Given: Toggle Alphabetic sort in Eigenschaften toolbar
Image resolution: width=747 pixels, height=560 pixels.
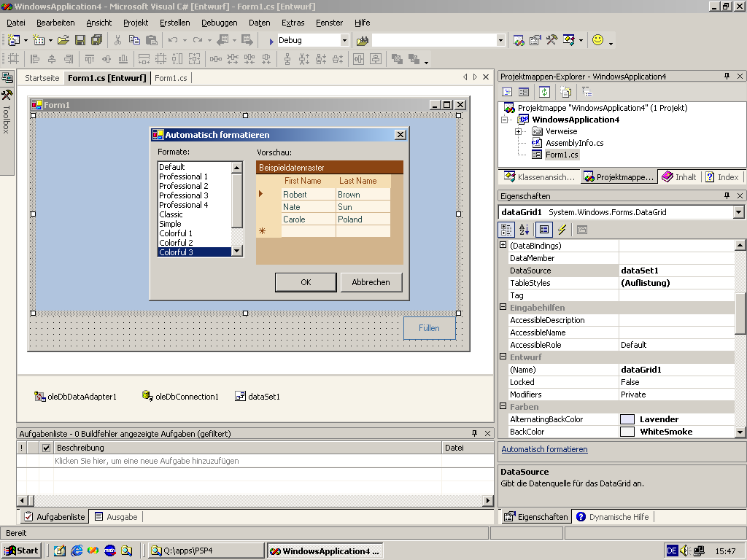Looking at the screenshot, I should tap(524, 230).
